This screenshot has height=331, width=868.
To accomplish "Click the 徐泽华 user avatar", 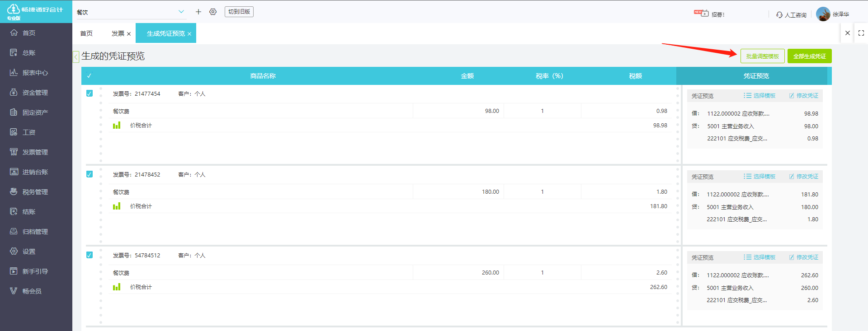I will (x=823, y=14).
